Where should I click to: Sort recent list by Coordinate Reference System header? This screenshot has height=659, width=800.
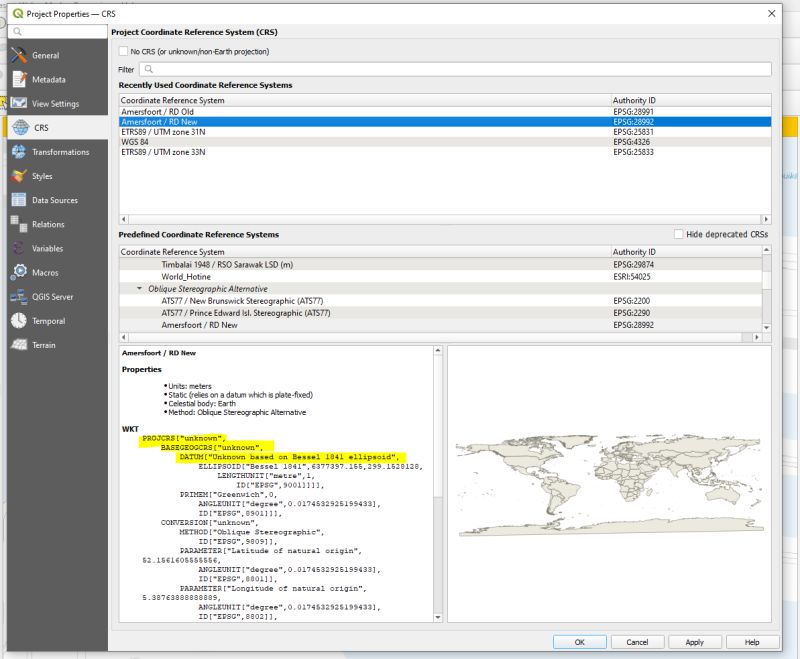[x=365, y=100]
